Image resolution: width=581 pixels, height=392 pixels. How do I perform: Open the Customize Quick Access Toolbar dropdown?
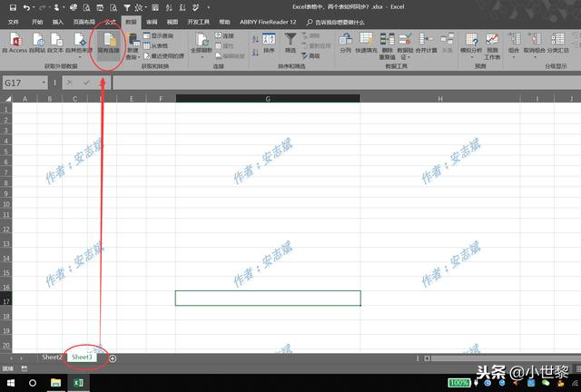209,7
